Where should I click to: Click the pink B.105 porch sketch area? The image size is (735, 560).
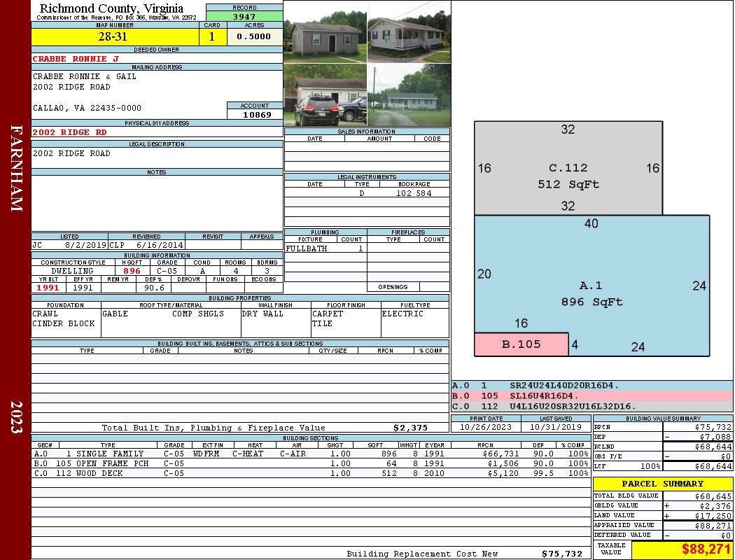point(521,344)
